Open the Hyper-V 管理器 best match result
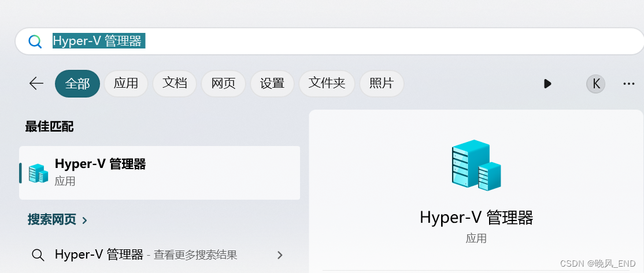This screenshot has height=273, width=644. pos(160,173)
